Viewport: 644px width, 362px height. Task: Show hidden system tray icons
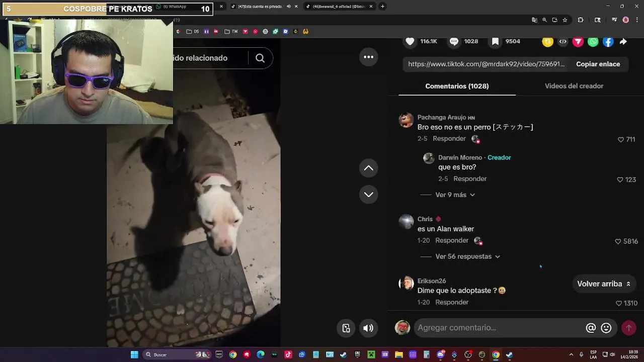tap(571, 354)
